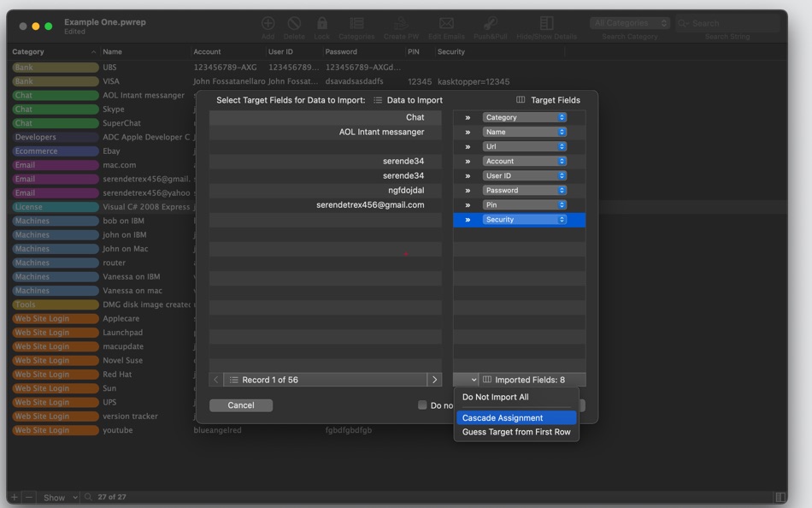
Task: Click the import arrow next to Category field
Action: pyautogui.click(x=468, y=118)
